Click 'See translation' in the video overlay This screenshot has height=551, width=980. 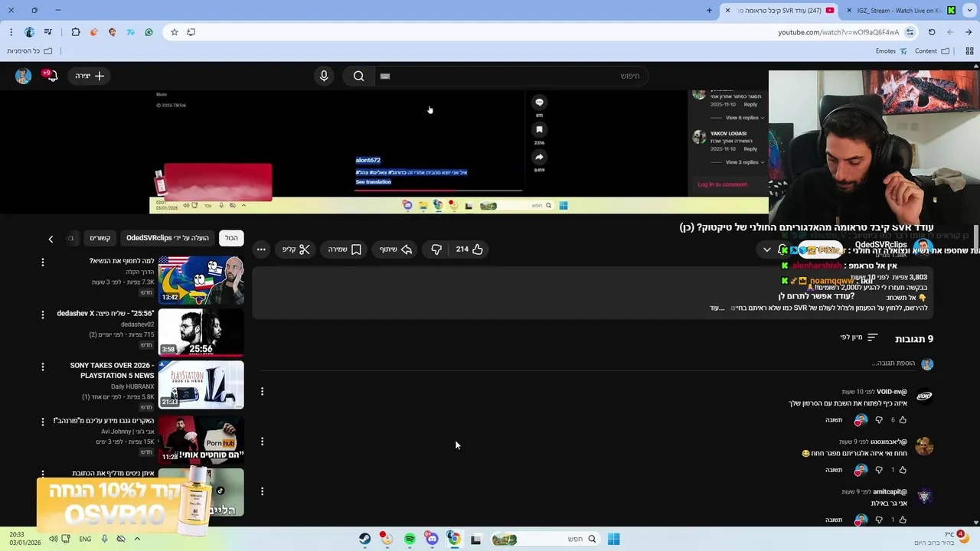(x=374, y=182)
